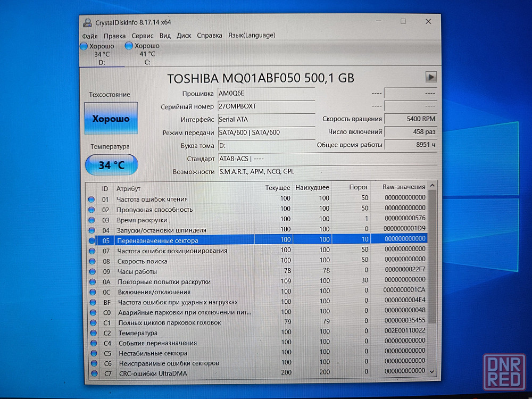
Task: Select the Полных циклов парковок головок row
Action: (x=257, y=322)
